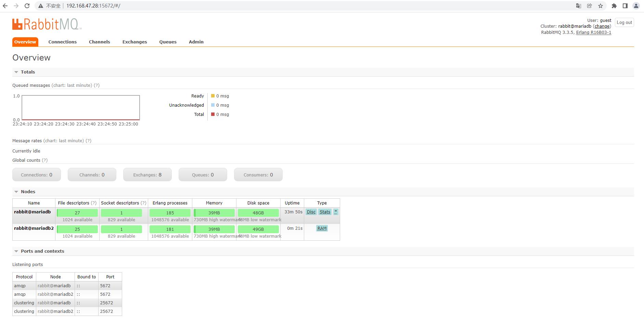Open the rabbit@mariadb node link
Viewport: 644px width, 318px height.
33,212
